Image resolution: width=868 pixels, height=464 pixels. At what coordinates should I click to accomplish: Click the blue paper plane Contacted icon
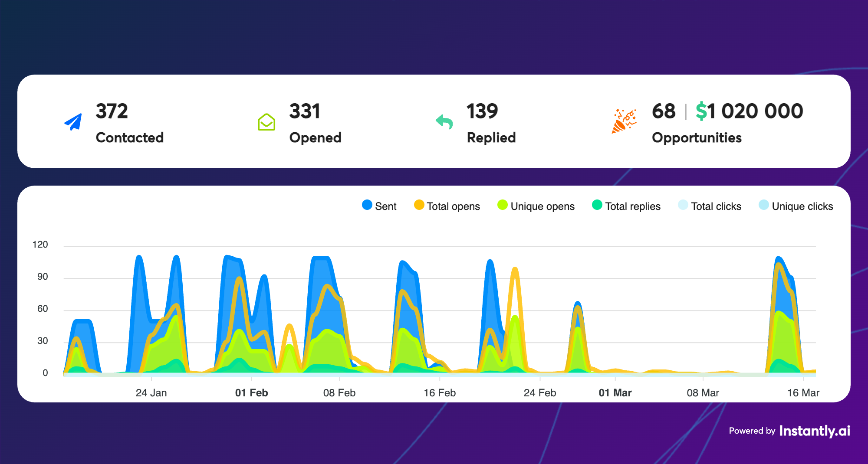click(73, 122)
